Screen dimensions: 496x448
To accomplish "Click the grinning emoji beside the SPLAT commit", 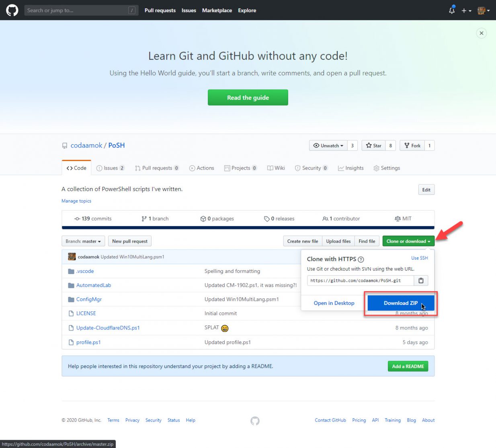I will 225,328.
